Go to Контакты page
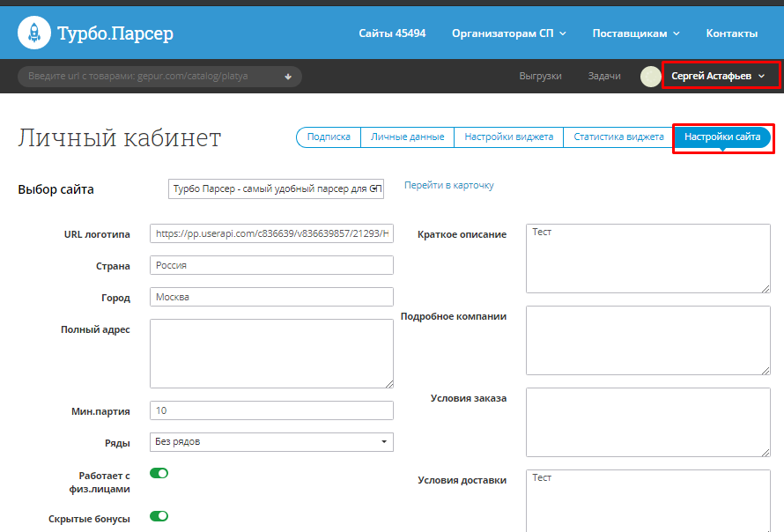This screenshot has height=532, width=784. pyautogui.click(x=731, y=33)
